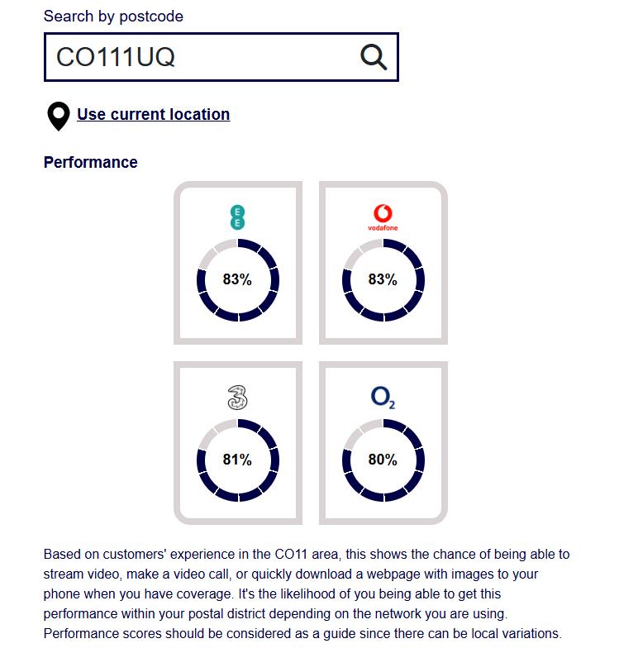Click the 81% score label
This screenshot has height=672, width=619.
coord(237,460)
